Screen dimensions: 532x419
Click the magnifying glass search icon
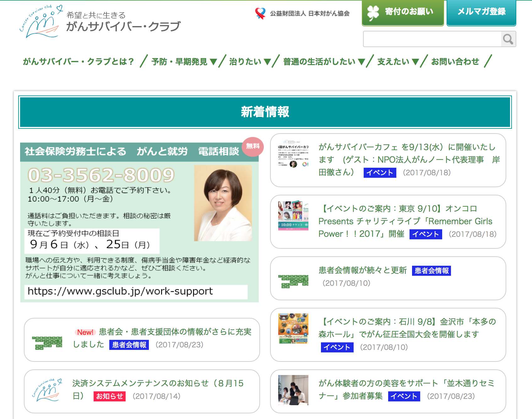pos(508,39)
